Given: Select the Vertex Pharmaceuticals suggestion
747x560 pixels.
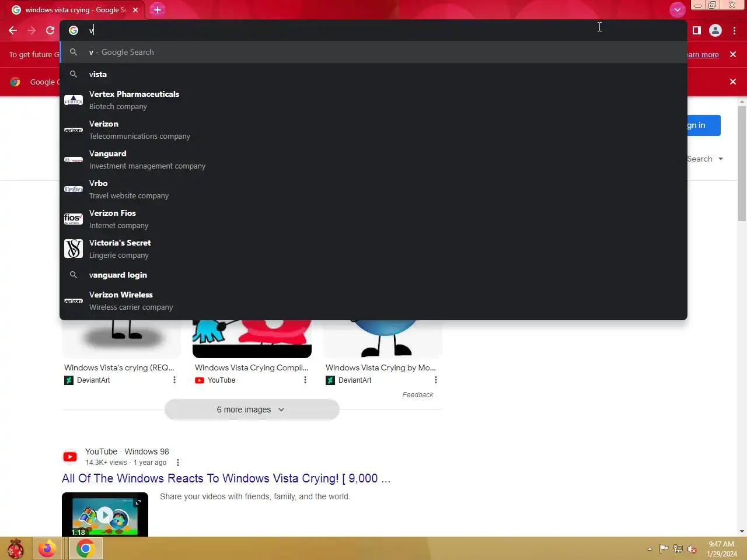Looking at the screenshot, I should (373, 100).
